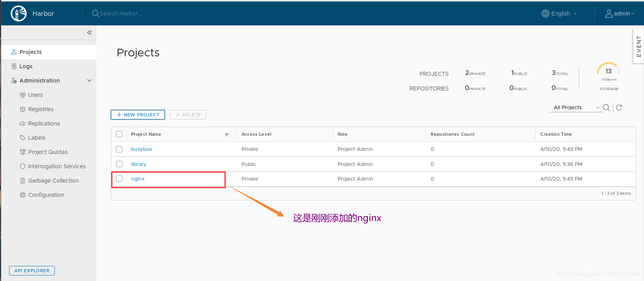Click the Project Name filter funnel icon
The width and height of the screenshot is (644, 281).
(x=227, y=135)
